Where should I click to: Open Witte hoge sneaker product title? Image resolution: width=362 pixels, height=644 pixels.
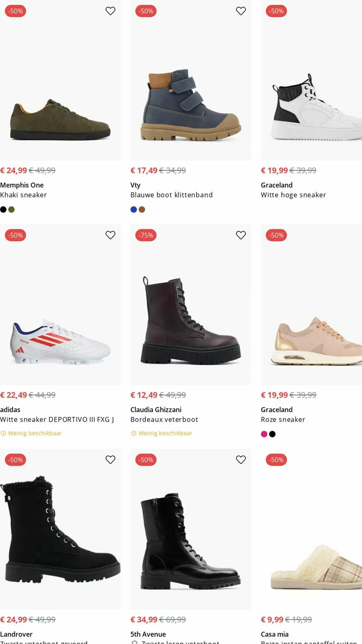click(293, 195)
